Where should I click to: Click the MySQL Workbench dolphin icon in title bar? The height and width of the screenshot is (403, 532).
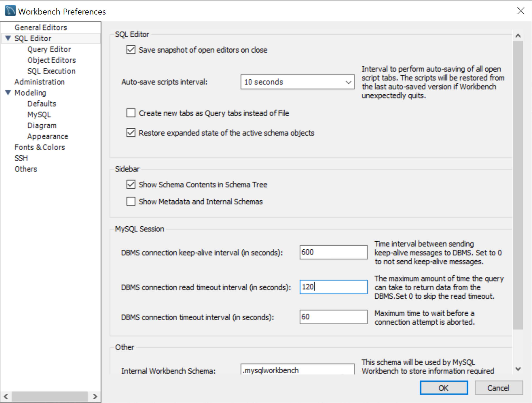(x=10, y=11)
